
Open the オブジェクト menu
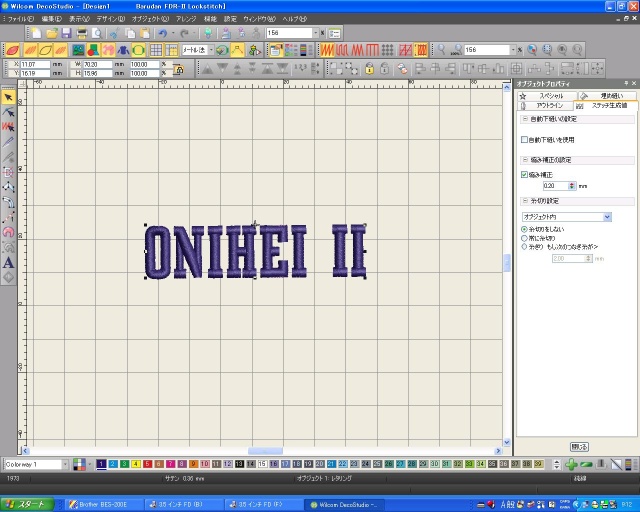click(x=150, y=19)
